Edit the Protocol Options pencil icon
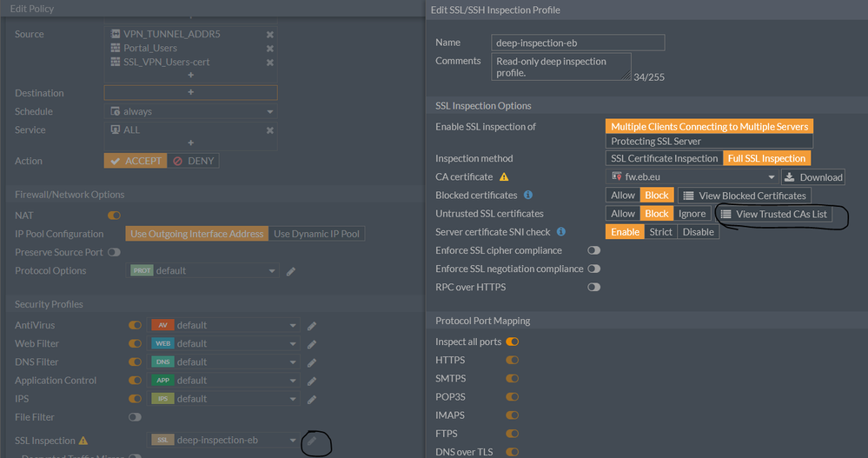Screen dimensions: 868x458 (x=291, y=271)
